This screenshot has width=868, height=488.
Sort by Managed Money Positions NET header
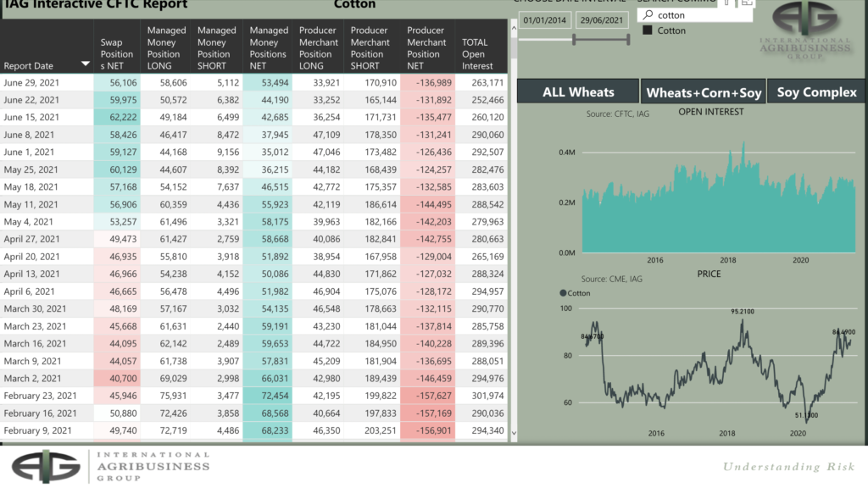tap(268, 47)
